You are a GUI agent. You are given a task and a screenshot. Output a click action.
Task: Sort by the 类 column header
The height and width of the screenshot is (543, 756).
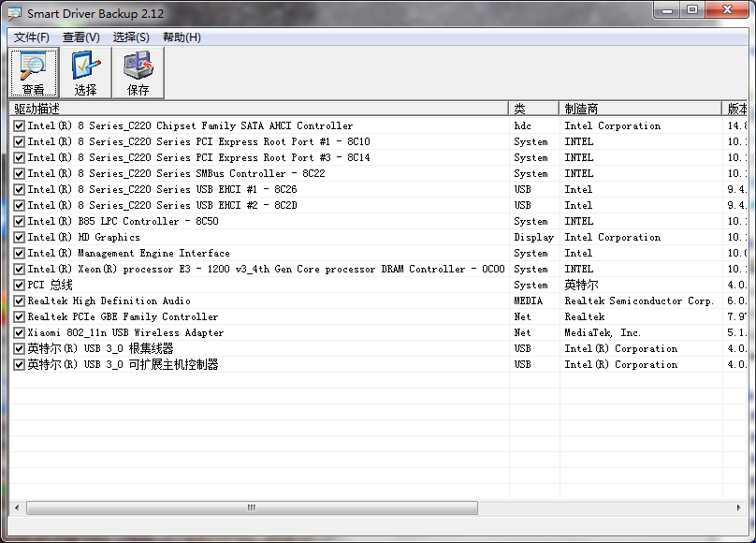pyautogui.click(x=534, y=109)
